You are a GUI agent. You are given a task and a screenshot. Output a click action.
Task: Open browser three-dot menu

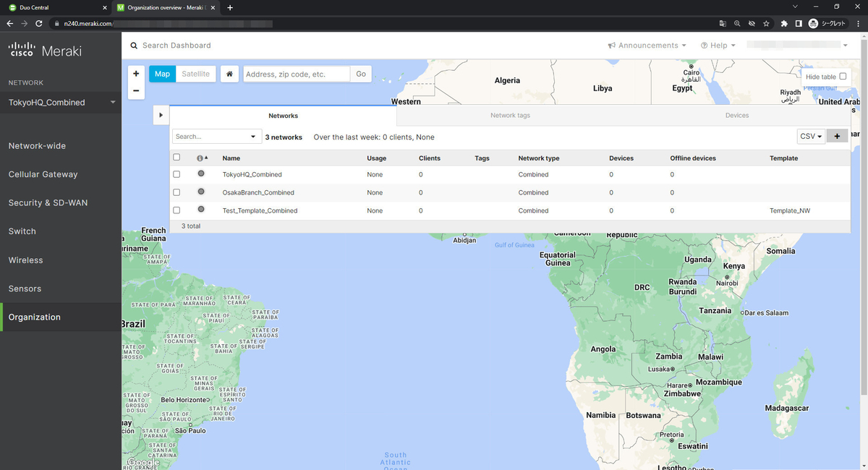point(858,23)
